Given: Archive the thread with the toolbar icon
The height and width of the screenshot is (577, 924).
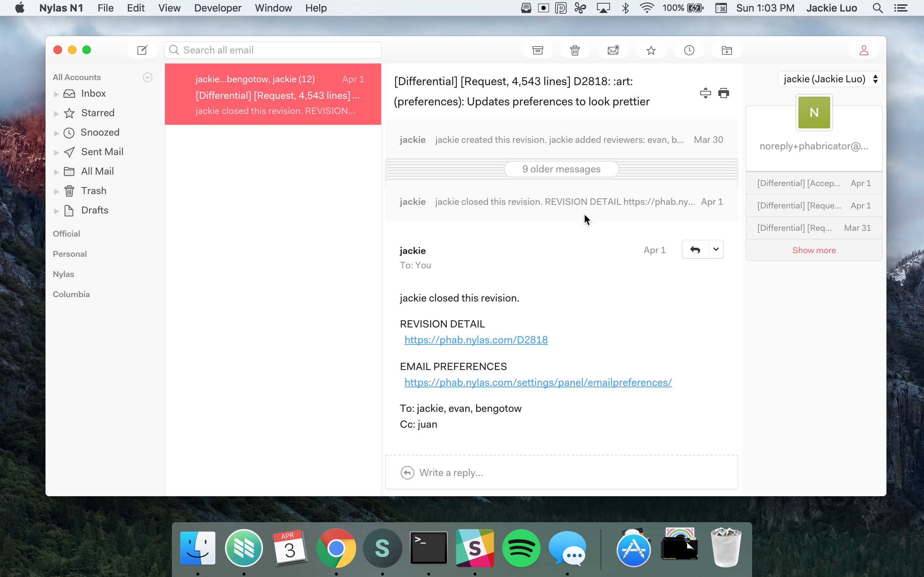Looking at the screenshot, I should 537,50.
